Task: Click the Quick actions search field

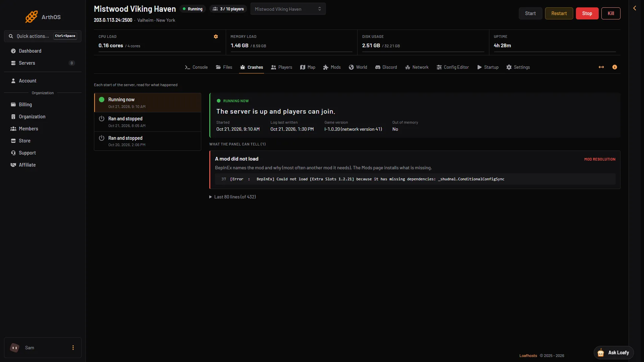Action: [x=43, y=36]
